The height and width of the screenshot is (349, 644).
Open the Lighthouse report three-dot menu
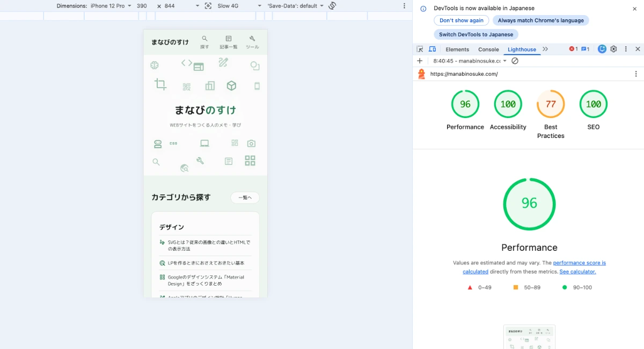point(636,74)
